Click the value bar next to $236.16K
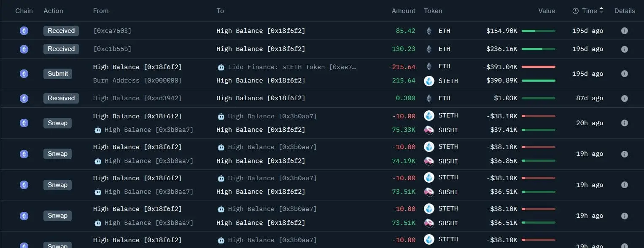644x248 pixels. click(539, 49)
